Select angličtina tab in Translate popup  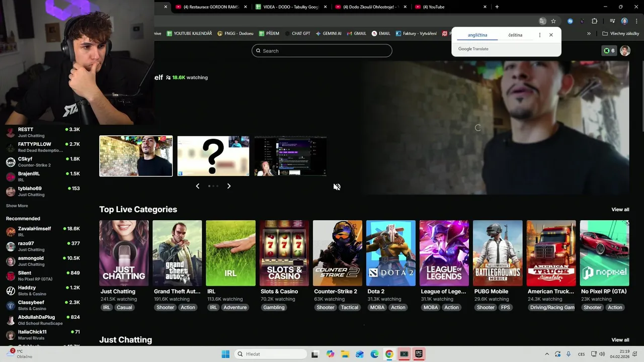tap(477, 35)
